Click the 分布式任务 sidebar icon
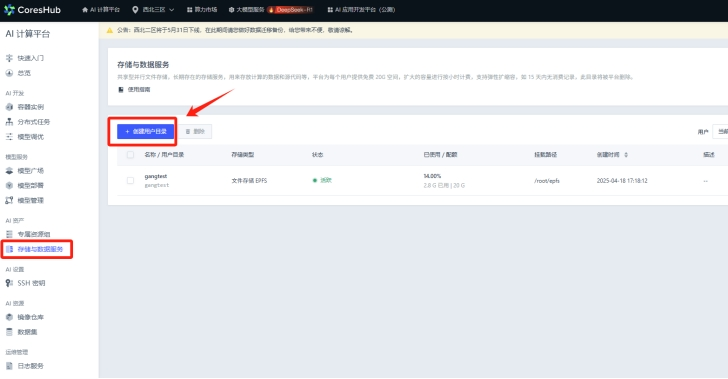The image size is (728, 379). [9, 122]
